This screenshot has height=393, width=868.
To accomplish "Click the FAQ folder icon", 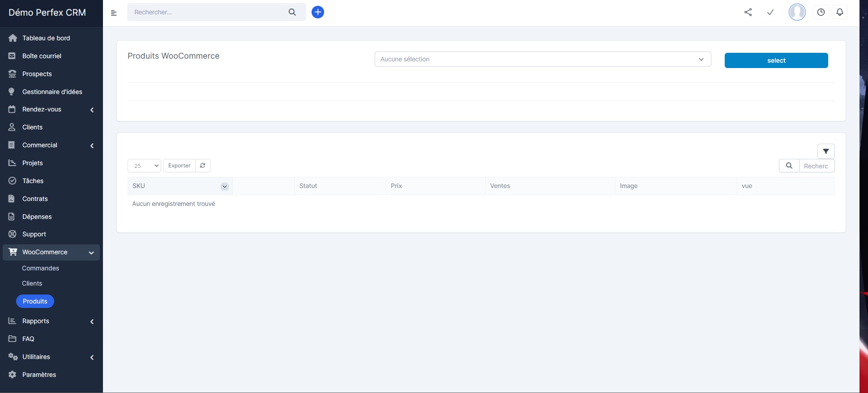I will point(12,339).
